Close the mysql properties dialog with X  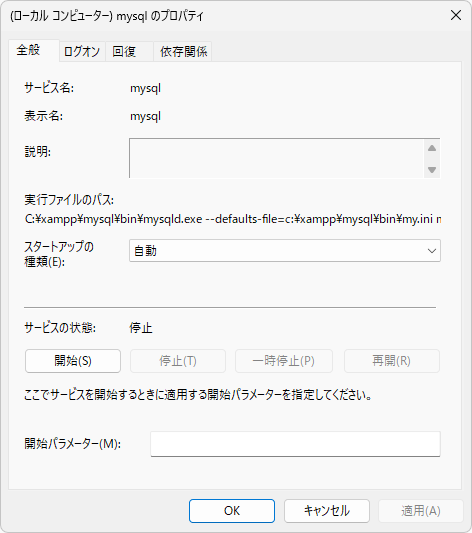[x=456, y=15]
